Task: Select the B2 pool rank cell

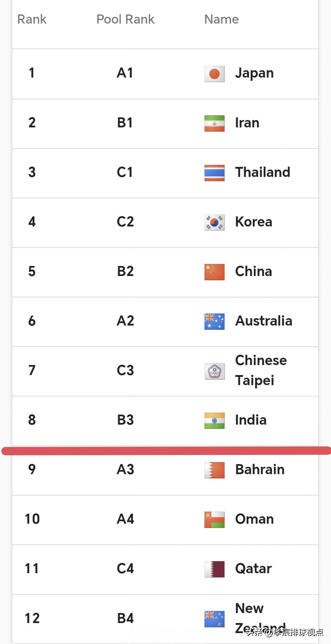Action: pyautogui.click(x=125, y=271)
